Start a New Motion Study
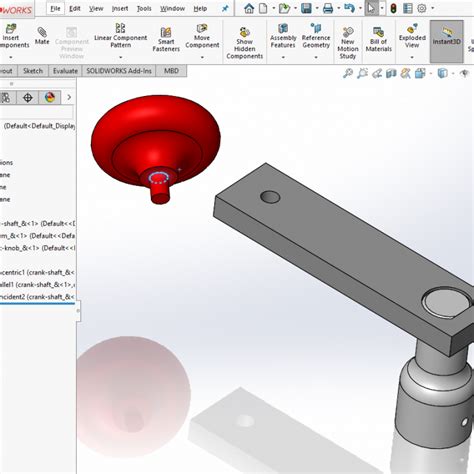This screenshot has height=474, width=474. click(348, 43)
